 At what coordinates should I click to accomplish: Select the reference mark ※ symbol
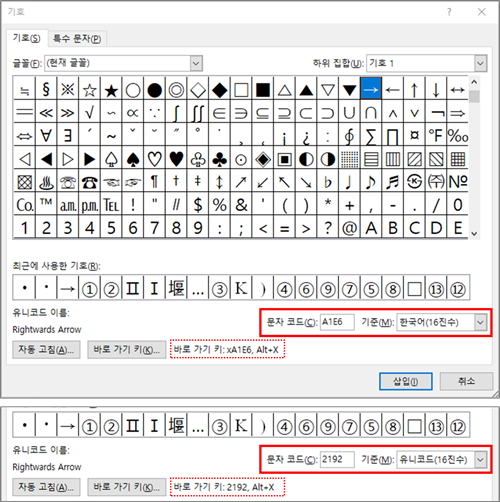(68, 89)
